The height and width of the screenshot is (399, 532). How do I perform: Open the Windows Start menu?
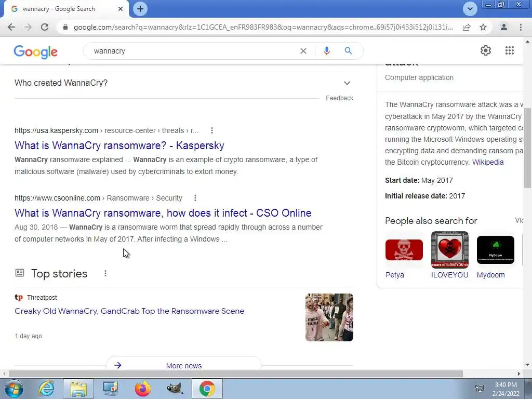pos(14,389)
